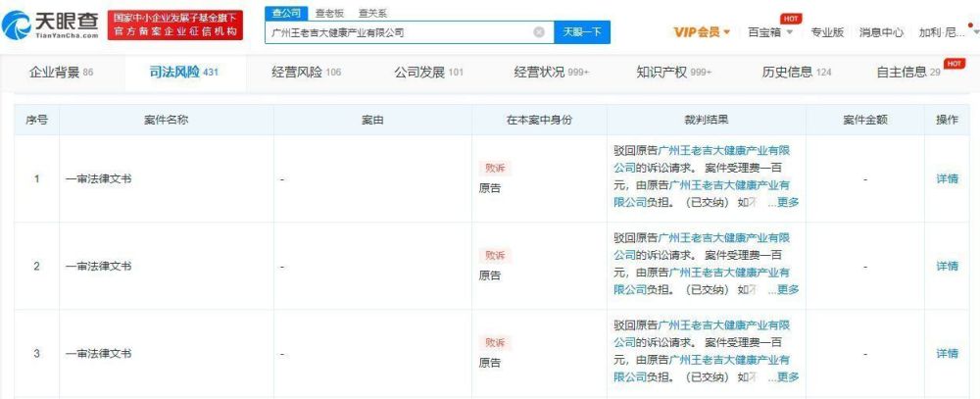Switch to the 自主信息 tab

point(908,72)
